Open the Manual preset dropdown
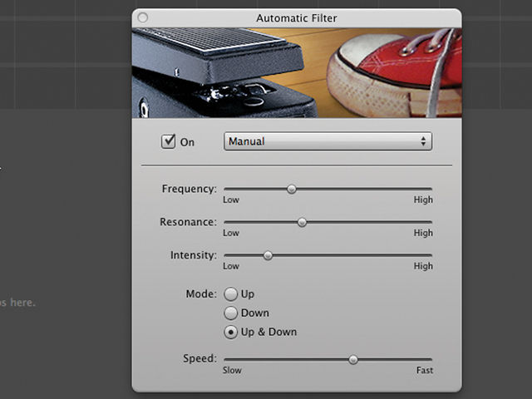Viewport: 532px width, 399px height. pos(328,141)
